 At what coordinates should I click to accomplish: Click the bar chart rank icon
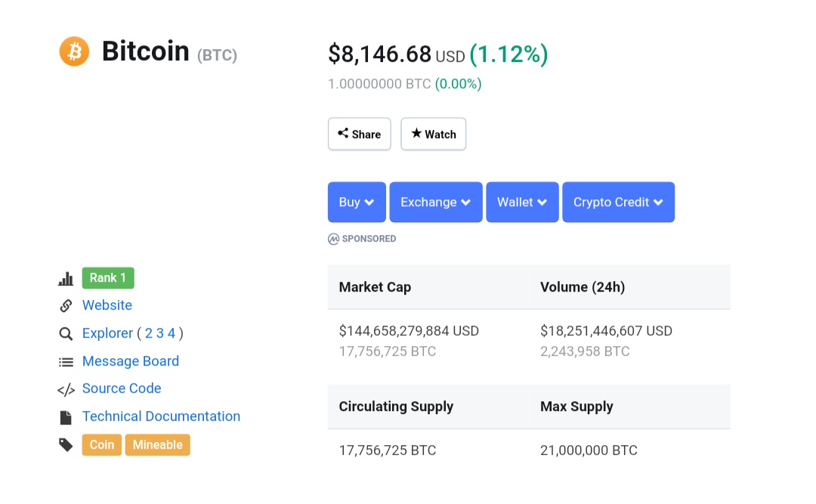66,279
